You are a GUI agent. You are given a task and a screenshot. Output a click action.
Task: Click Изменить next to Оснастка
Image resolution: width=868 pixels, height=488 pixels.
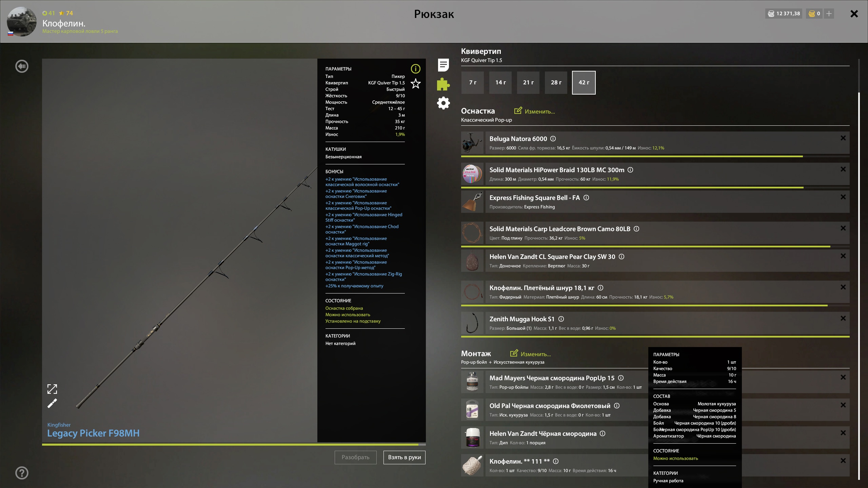coord(534,111)
